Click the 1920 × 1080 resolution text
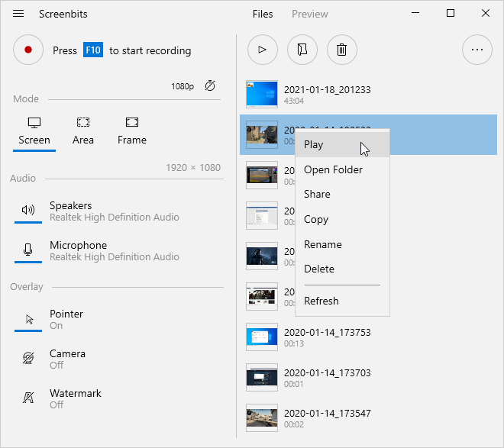The width and height of the screenshot is (504, 448). pos(193,168)
